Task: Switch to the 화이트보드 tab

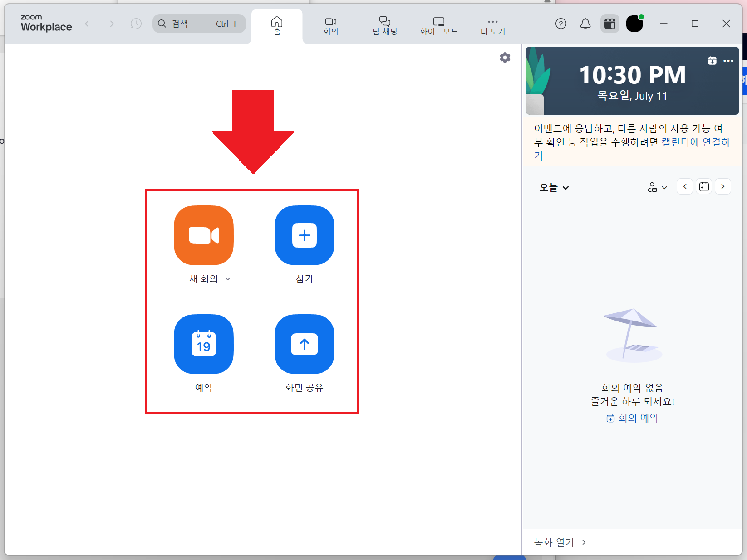Action: click(x=438, y=26)
